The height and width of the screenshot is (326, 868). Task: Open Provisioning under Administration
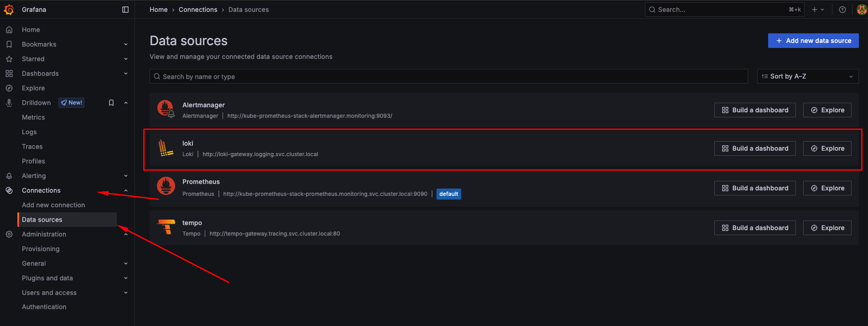[41, 249]
